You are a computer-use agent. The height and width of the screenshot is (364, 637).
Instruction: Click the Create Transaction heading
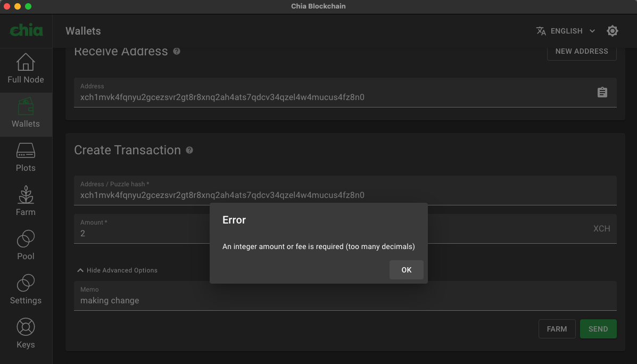coord(127,150)
